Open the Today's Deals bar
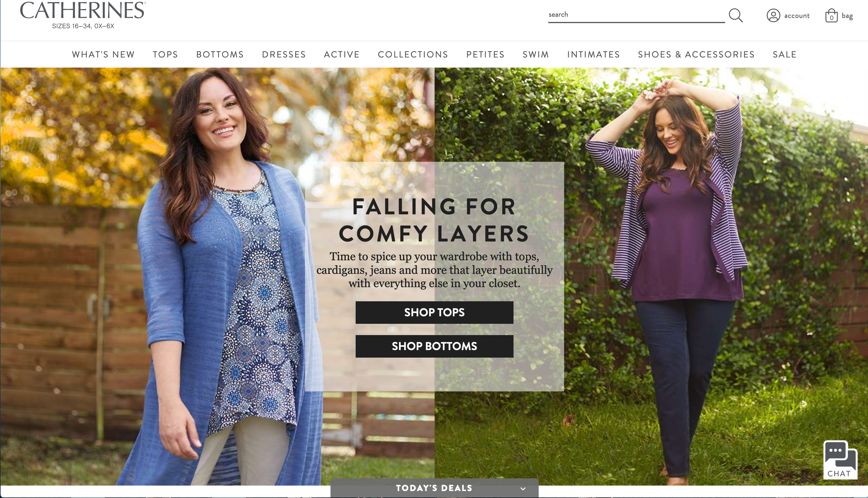Screen dimensions: 868x498 click(x=434, y=488)
